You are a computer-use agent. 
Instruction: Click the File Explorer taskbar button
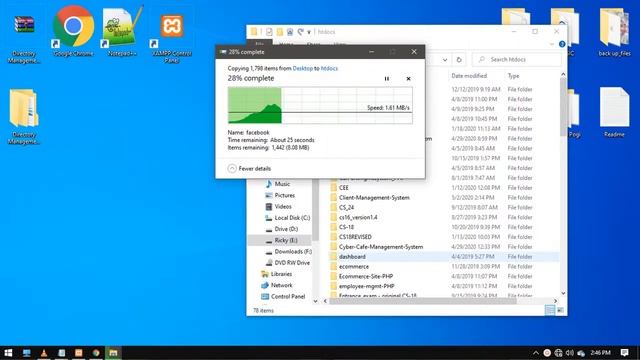[x=113, y=353]
